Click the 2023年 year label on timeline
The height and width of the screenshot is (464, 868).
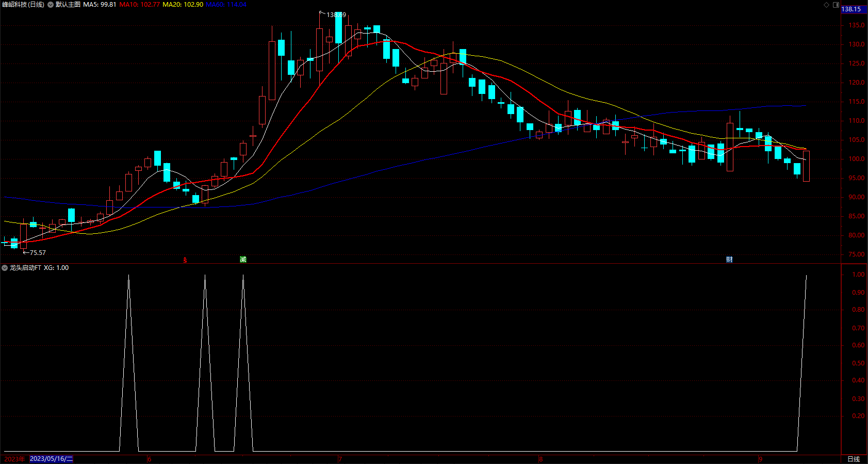point(14,459)
